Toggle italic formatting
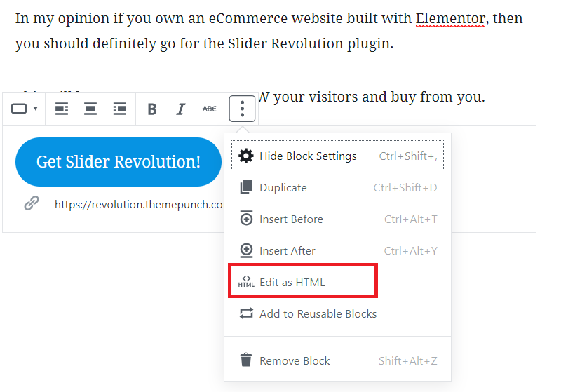Image resolution: width=568 pixels, height=392 pixels. 180,109
